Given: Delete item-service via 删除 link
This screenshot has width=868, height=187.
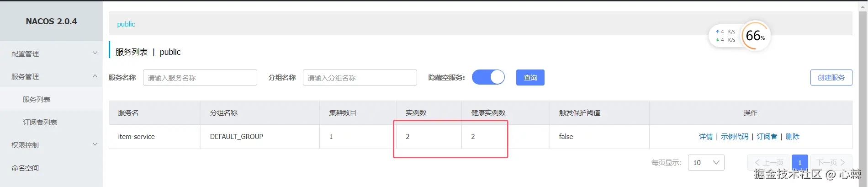Looking at the screenshot, I should point(792,136).
